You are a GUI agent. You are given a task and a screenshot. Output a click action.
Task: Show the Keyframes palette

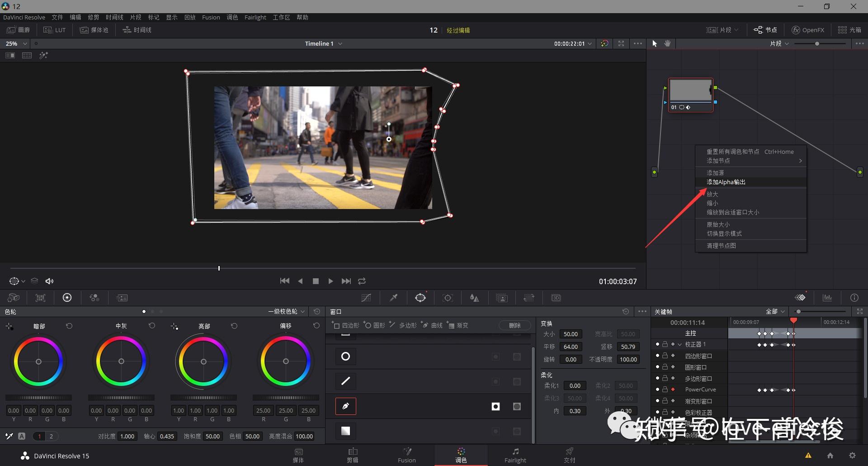[x=801, y=298]
